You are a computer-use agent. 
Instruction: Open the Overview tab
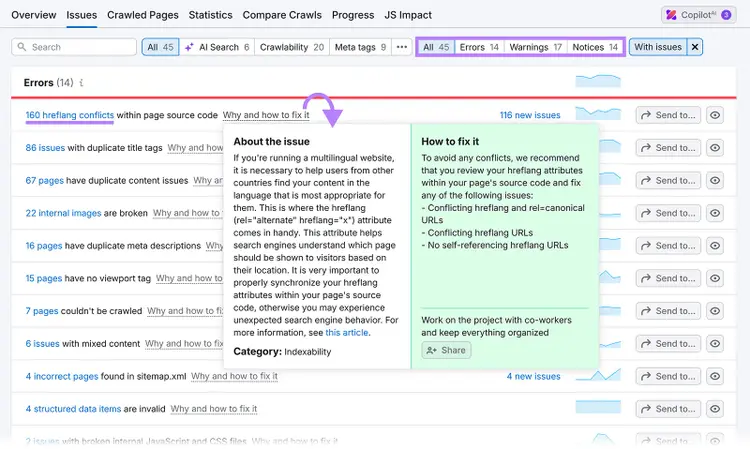click(33, 15)
